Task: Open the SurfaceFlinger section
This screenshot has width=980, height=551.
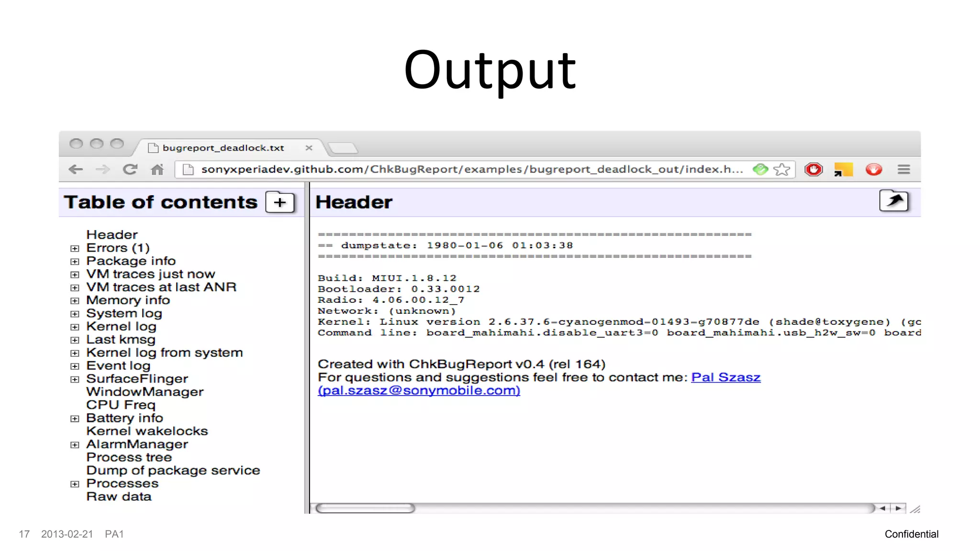Action: click(137, 379)
